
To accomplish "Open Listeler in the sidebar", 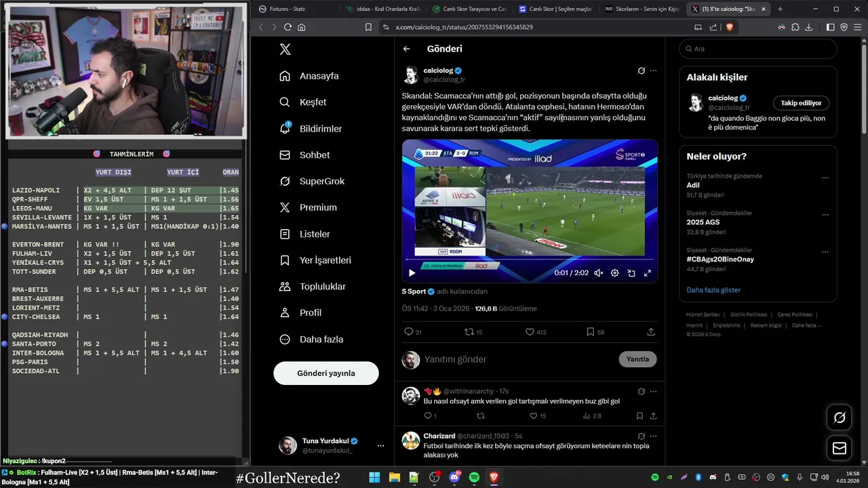I will pos(304,234).
